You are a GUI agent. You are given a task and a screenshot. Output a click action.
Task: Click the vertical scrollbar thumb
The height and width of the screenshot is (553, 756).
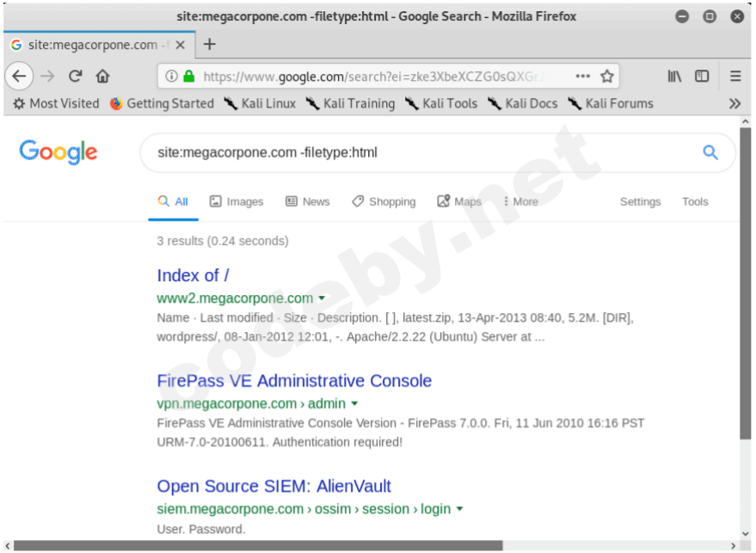[746, 284]
